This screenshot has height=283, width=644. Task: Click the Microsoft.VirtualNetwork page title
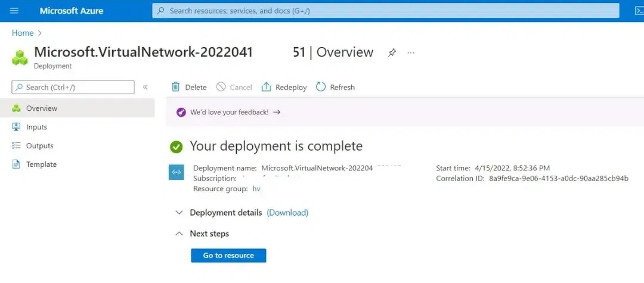pos(204,52)
